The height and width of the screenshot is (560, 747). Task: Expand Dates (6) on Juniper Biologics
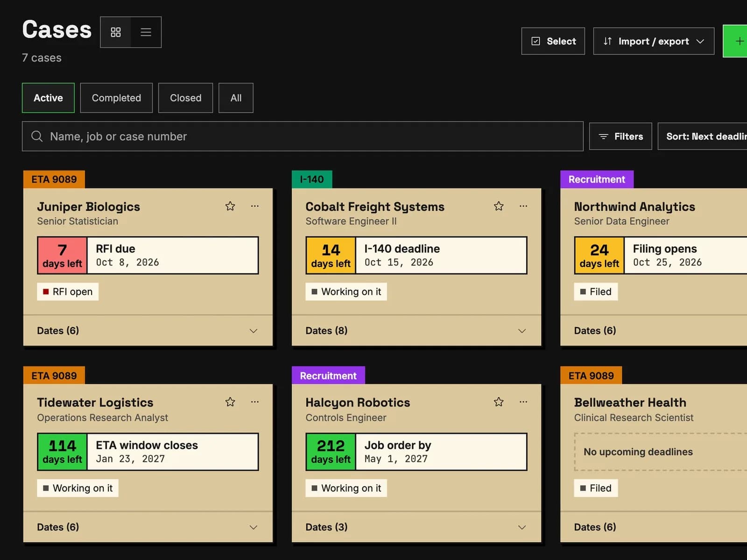[x=148, y=330]
